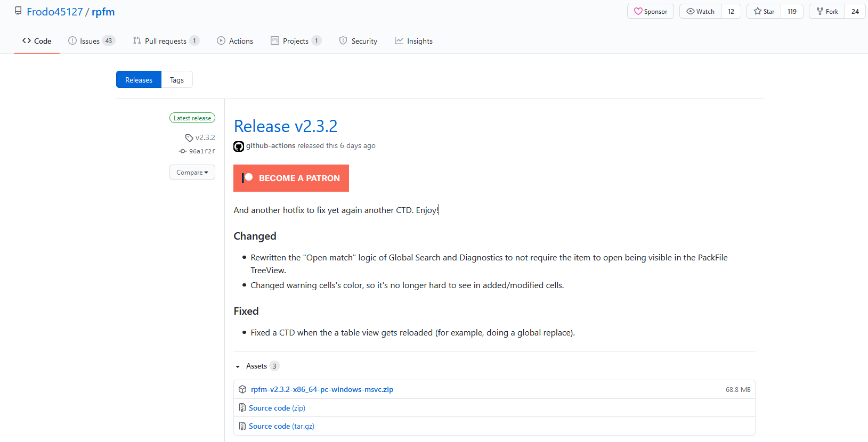
Task: Open the Insights tab
Action: pos(413,41)
